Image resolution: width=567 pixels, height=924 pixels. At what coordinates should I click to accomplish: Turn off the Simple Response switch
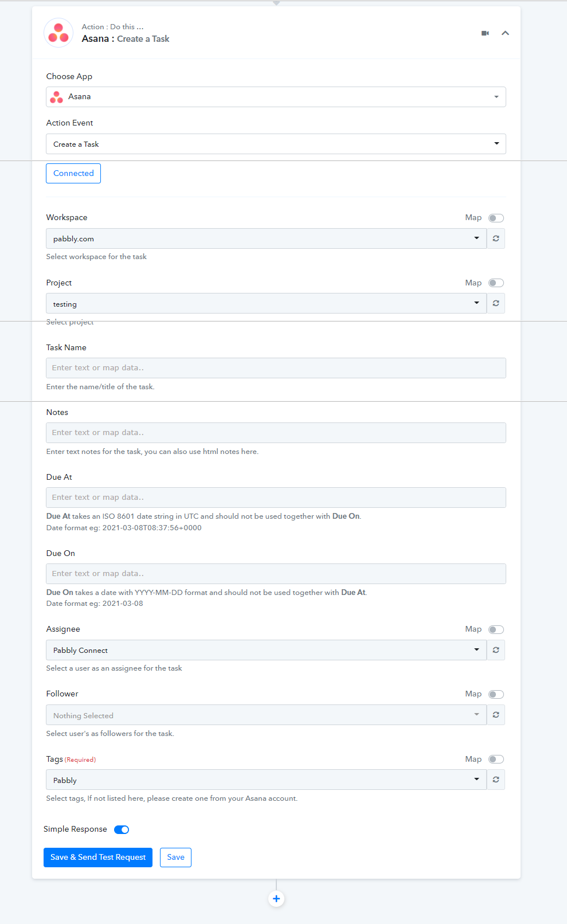[122, 829]
